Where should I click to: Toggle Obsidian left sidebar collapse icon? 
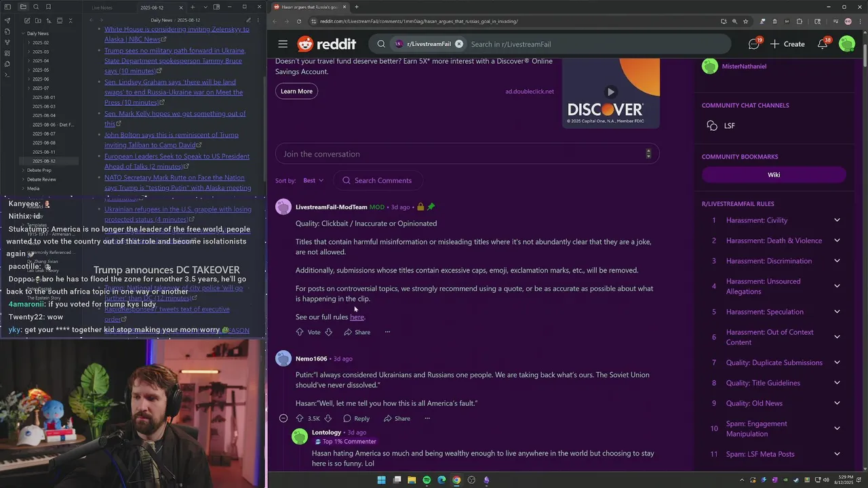coord(7,7)
